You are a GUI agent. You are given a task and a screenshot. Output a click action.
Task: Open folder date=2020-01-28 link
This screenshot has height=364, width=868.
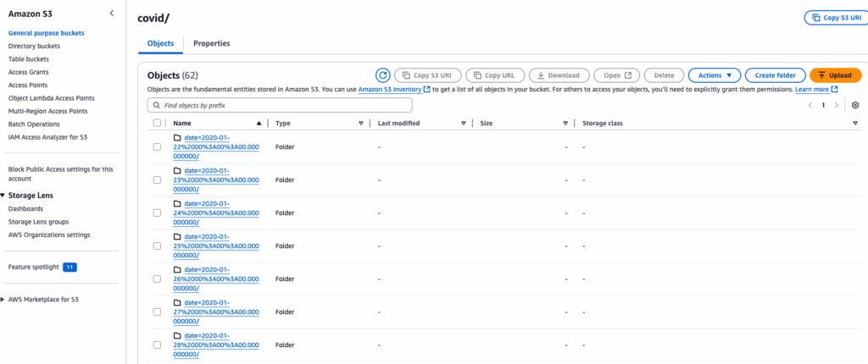216,345
